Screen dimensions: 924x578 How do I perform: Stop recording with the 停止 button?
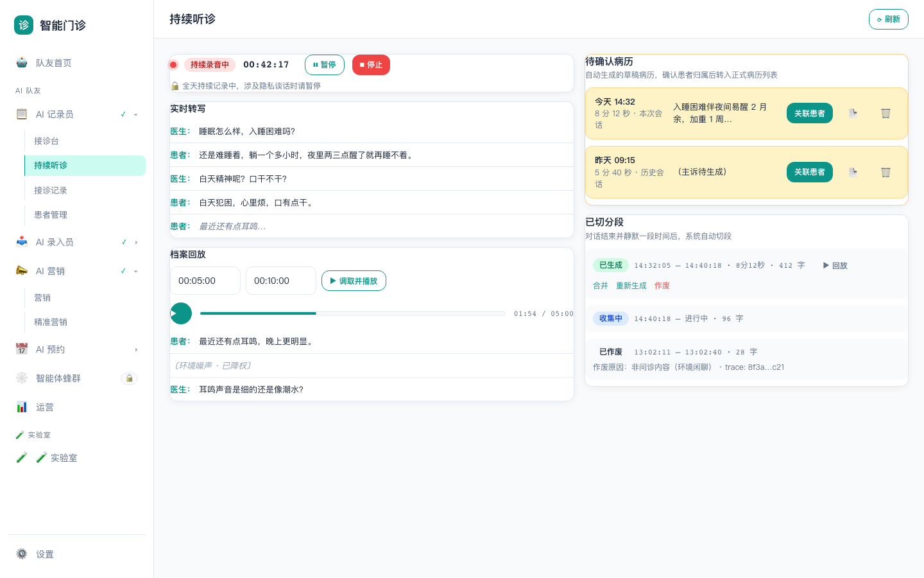point(371,65)
